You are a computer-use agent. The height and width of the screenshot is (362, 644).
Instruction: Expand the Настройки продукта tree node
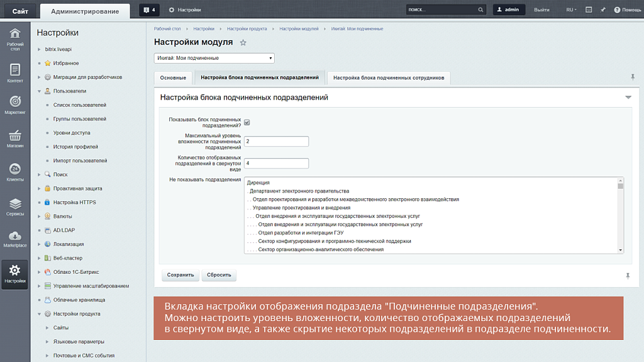[40, 314]
